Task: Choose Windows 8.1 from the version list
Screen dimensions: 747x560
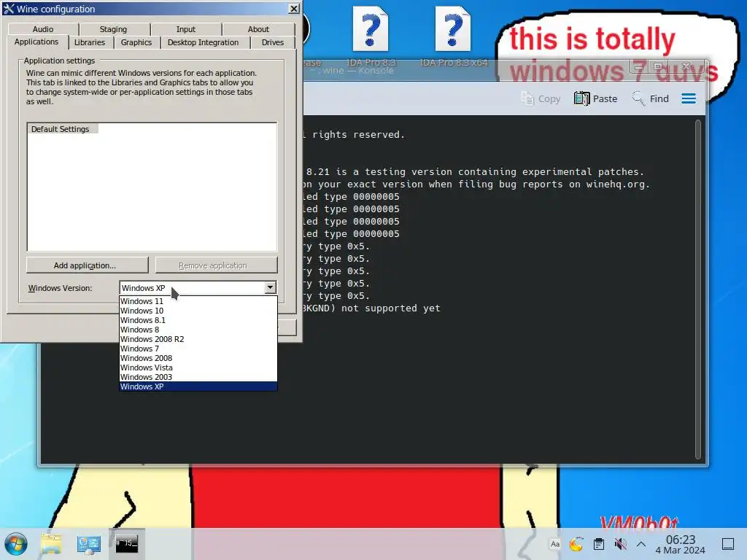Action: coord(198,320)
